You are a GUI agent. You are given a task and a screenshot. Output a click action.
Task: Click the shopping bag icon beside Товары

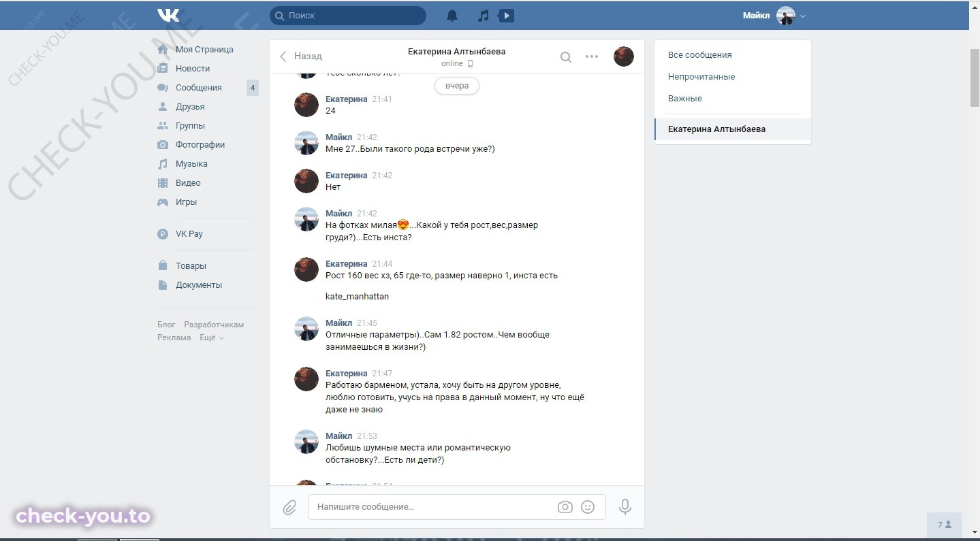(x=163, y=265)
